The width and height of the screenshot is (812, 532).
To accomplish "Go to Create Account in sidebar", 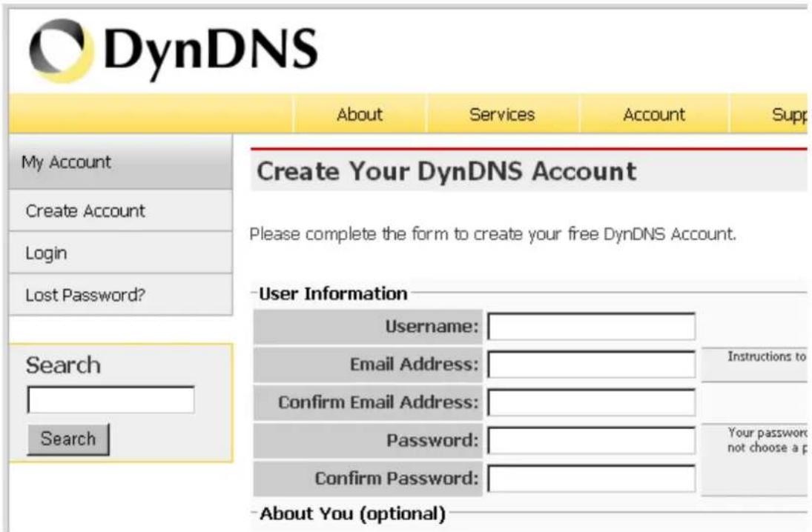I will [x=121, y=210].
